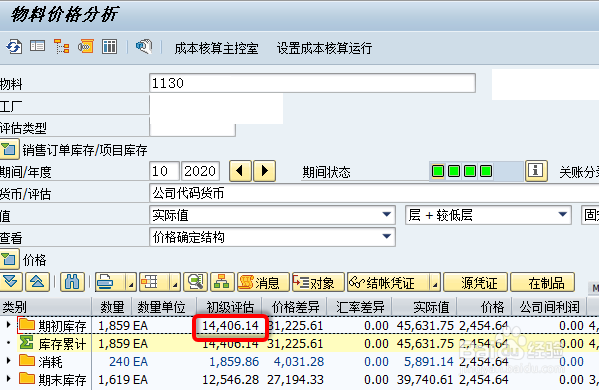Click the 类别 column header
Viewport: 599px width, 390px height.
click(x=45, y=307)
